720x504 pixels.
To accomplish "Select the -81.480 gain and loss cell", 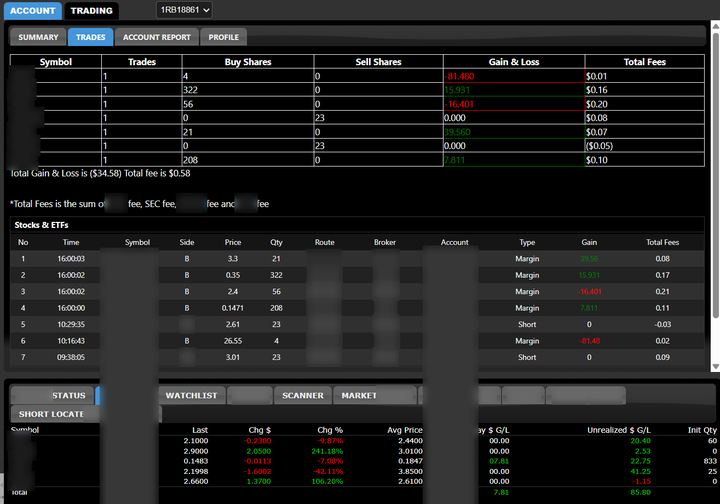I will (514, 76).
